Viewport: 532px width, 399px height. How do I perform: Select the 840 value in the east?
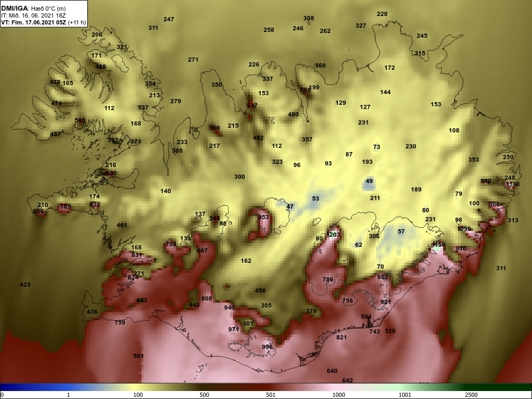click(x=486, y=181)
